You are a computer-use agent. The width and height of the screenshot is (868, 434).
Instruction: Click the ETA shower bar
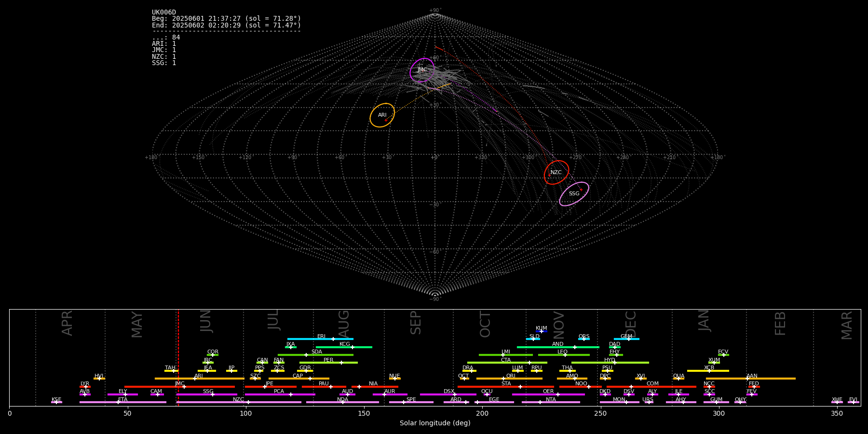pyautogui.click(x=123, y=402)
